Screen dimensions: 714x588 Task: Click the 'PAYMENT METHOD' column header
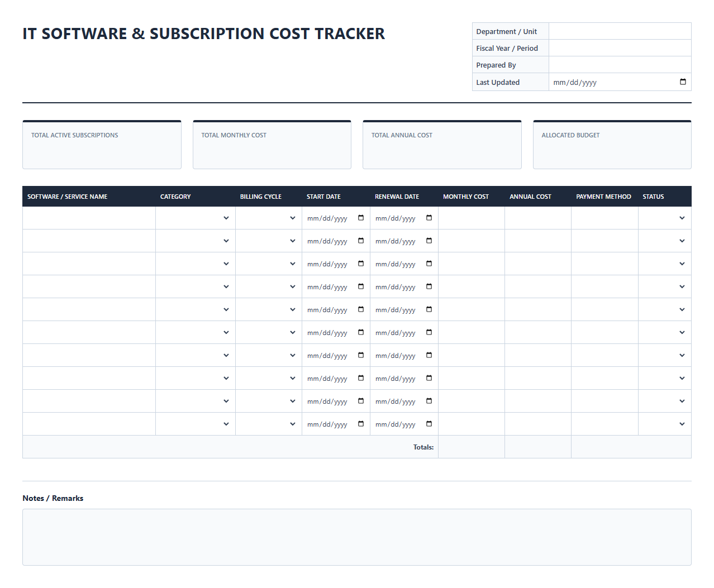[x=603, y=197]
